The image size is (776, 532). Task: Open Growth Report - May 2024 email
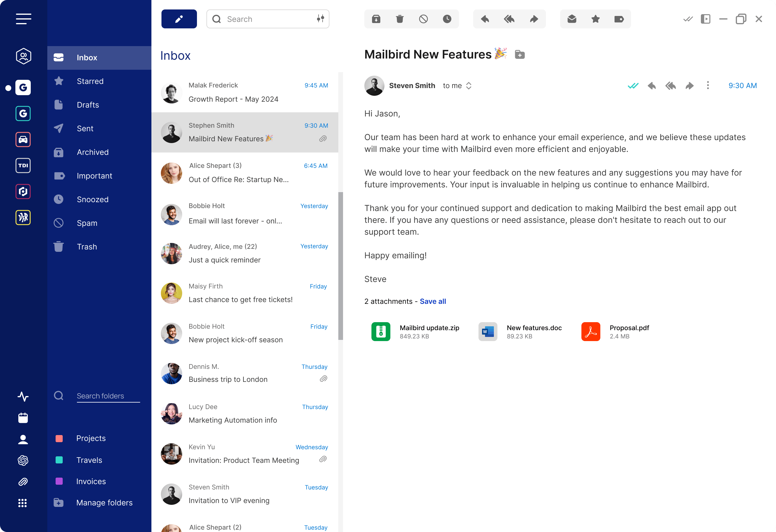(x=245, y=93)
